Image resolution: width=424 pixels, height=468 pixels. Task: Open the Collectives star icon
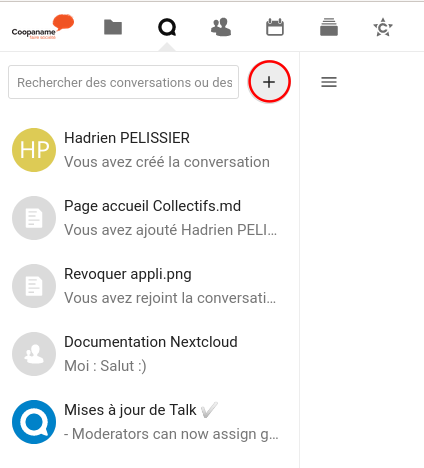pos(383,27)
